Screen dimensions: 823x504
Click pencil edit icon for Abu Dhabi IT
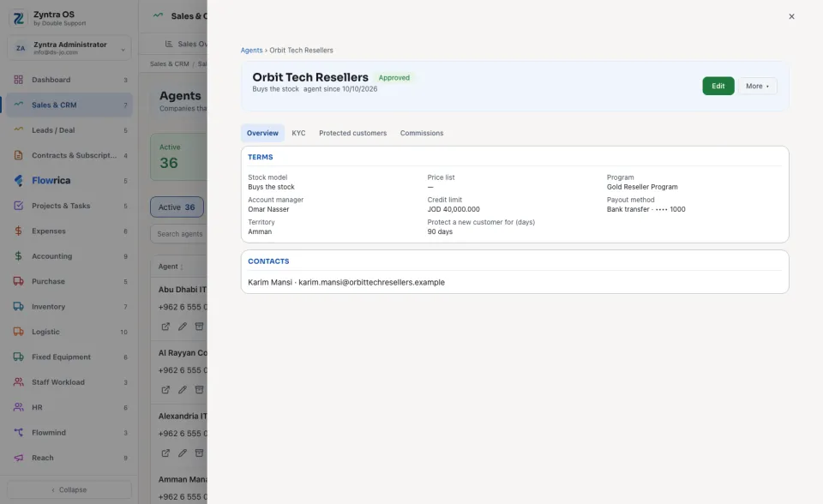(x=182, y=327)
